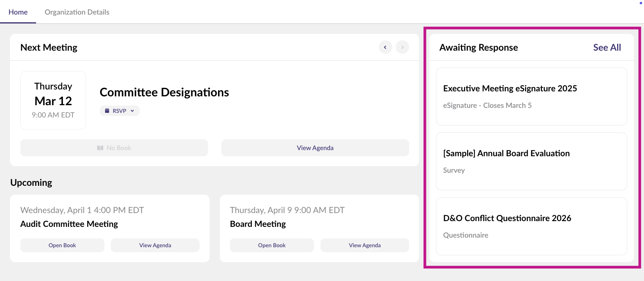Viewport: 644px width, 281px height.
Task: Click the Thursday Mar 12 date tile
Action: (53, 100)
